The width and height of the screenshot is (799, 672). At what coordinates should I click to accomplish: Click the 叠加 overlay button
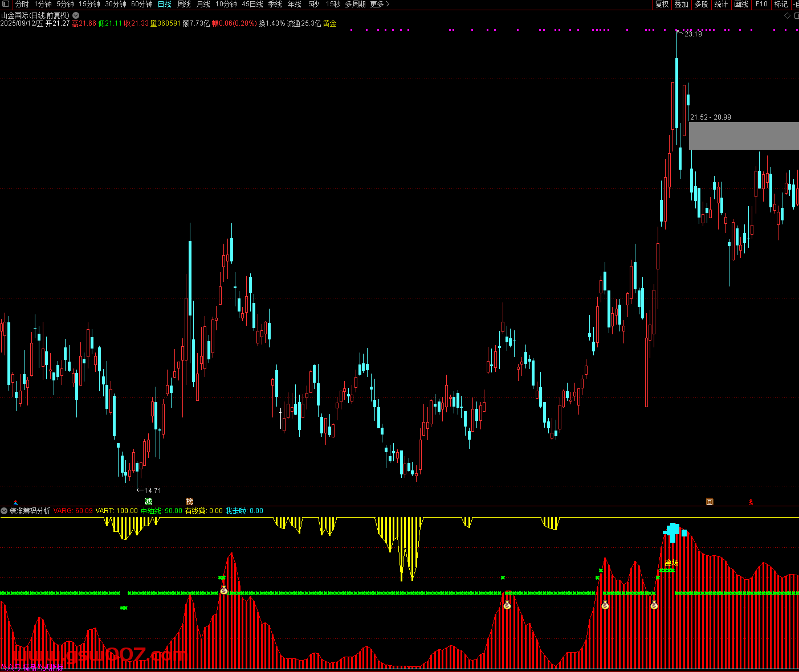[x=681, y=4]
